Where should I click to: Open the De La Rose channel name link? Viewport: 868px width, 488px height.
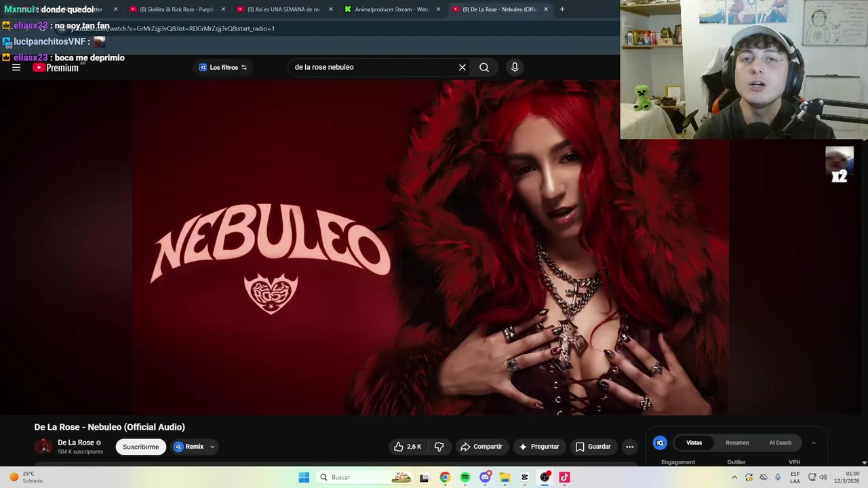point(75,443)
